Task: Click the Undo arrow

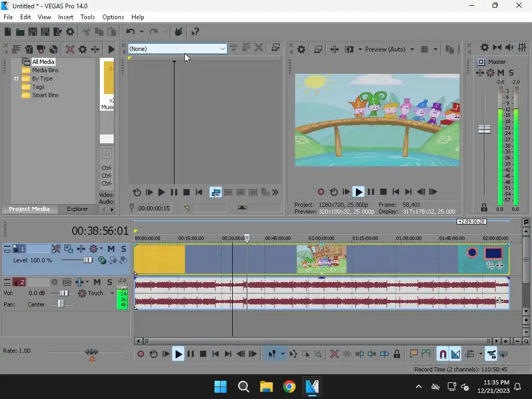Action: (130, 32)
